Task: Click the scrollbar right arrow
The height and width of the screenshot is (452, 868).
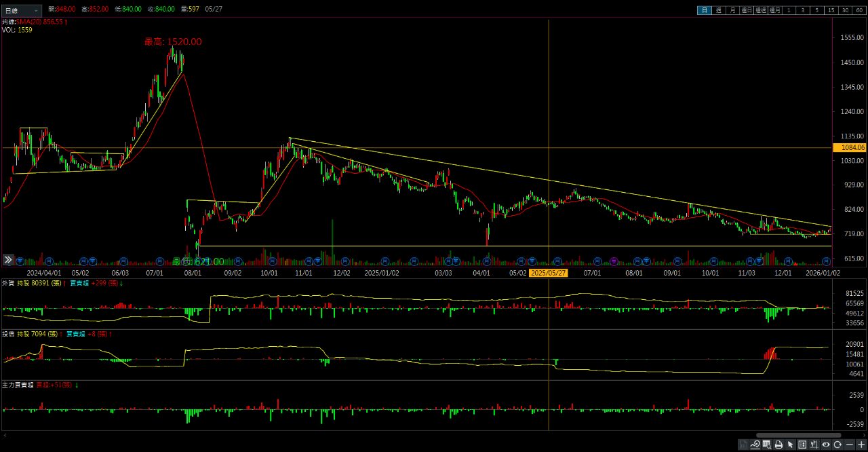Action: [863, 436]
